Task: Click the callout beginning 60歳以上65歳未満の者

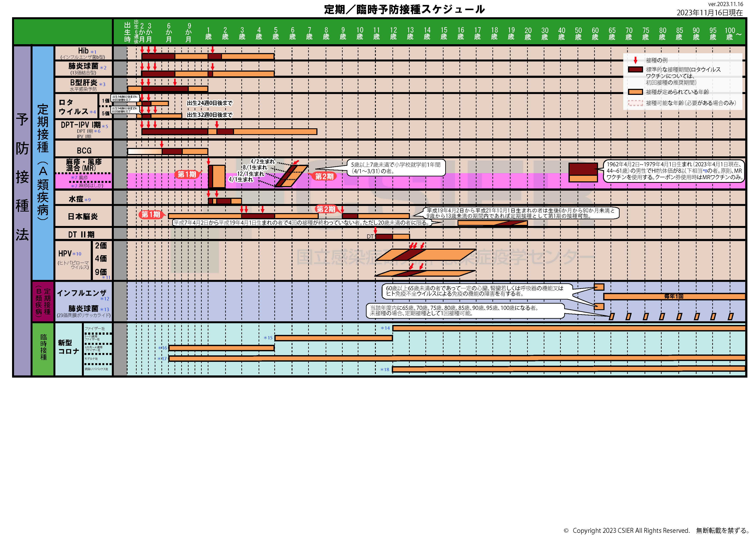Action: point(477,291)
